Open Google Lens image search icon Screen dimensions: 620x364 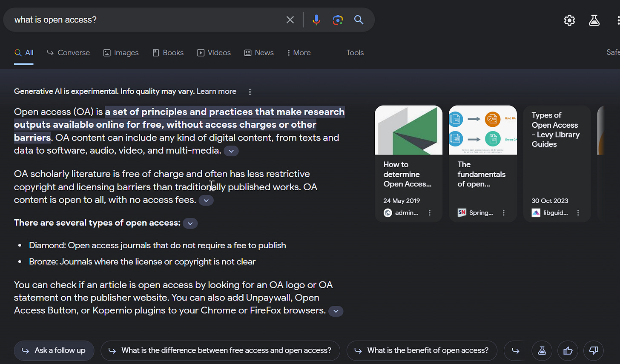coord(338,20)
